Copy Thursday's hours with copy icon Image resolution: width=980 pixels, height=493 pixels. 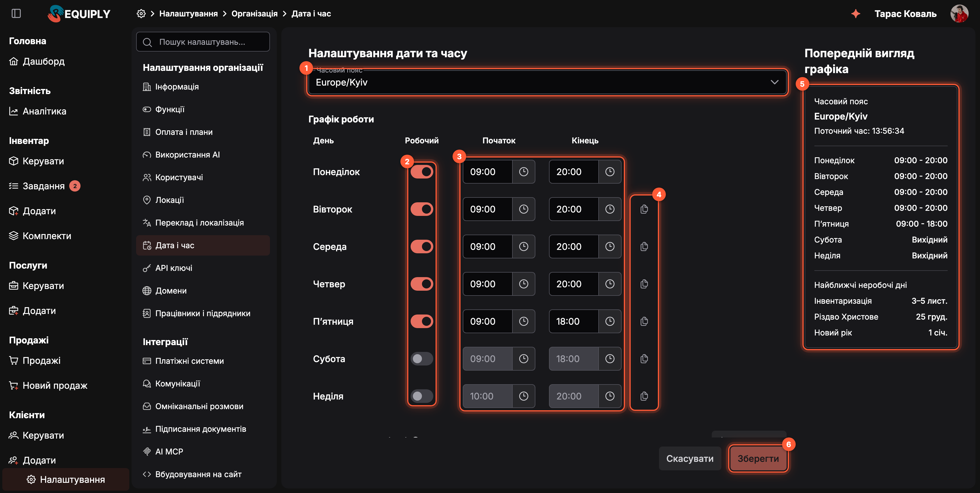(644, 284)
